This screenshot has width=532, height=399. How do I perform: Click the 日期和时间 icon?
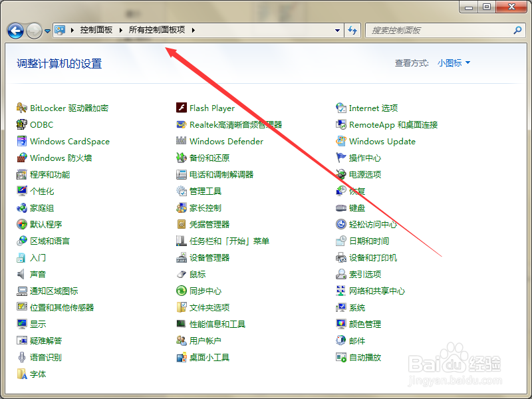click(340, 241)
